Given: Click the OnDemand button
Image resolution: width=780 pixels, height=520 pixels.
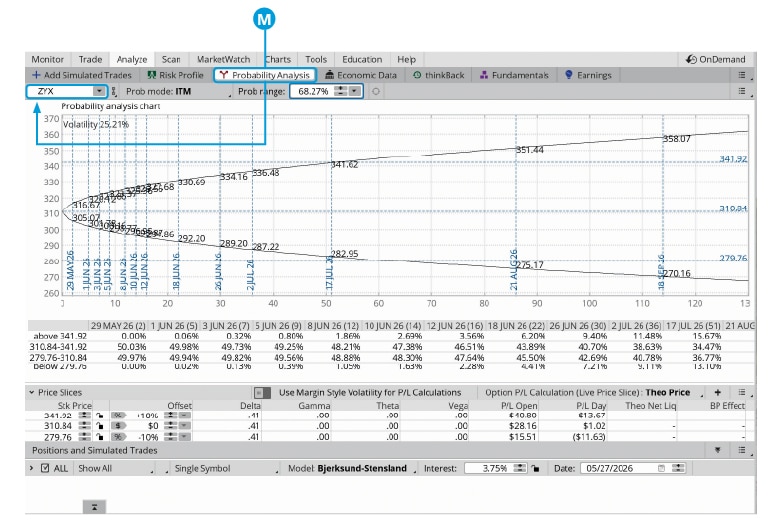Looking at the screenshot, I should click(715, 59).
